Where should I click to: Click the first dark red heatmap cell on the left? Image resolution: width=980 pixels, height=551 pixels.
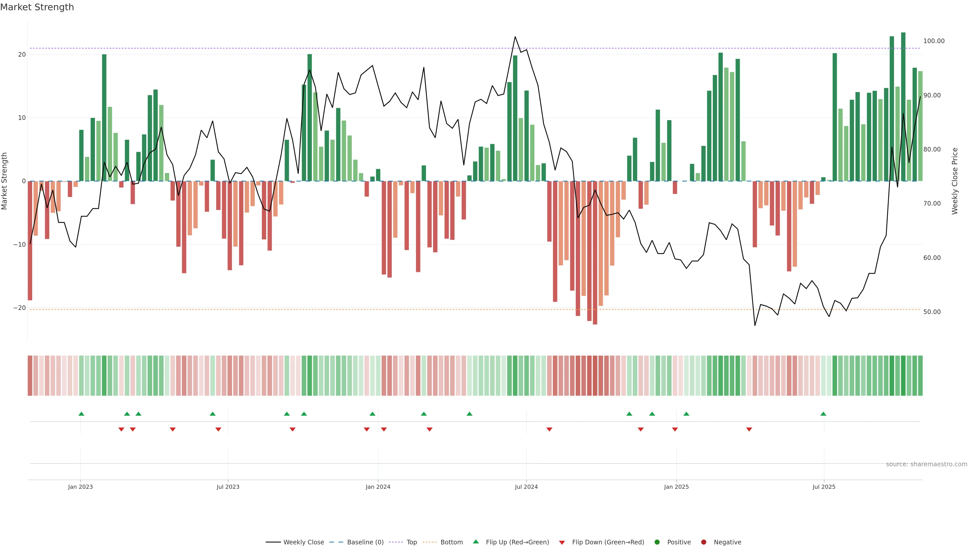[30, 376]
